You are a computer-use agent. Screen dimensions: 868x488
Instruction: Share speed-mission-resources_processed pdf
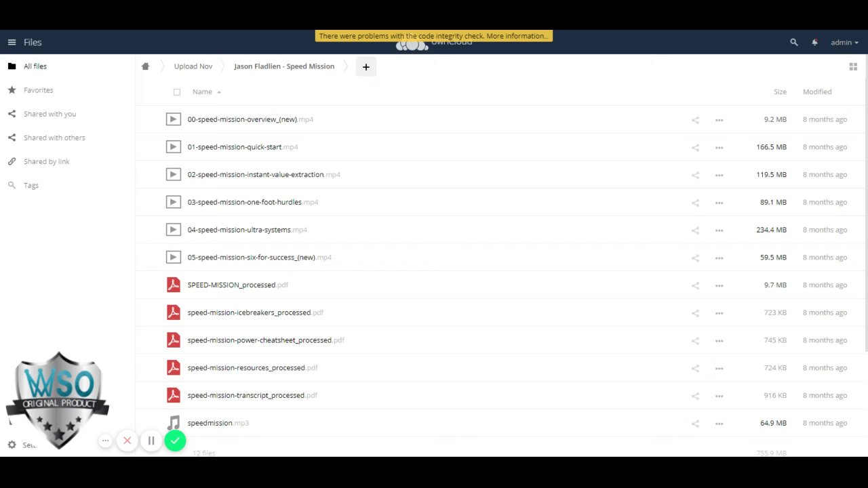(695, 369)
